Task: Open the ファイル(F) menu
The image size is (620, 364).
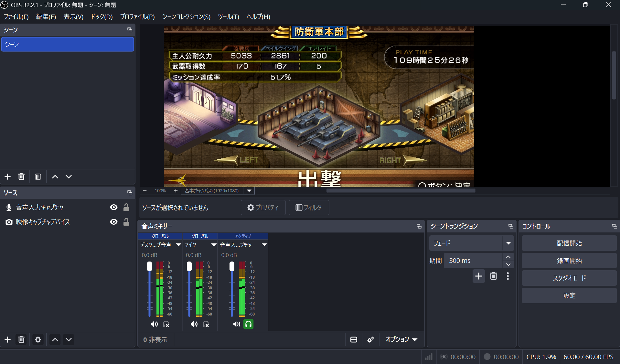Action: [16, 17]
